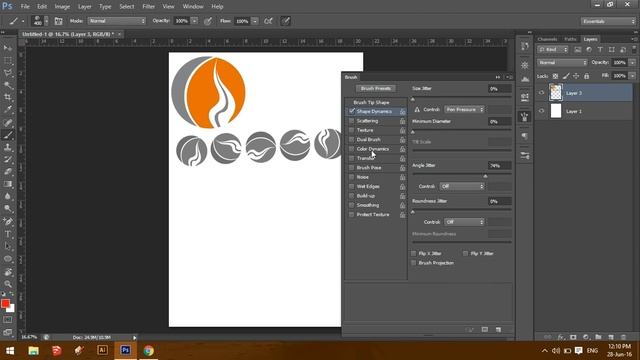Viewport: 640px width, 360px height.
Task: Select the Crop tool
Action: tap(8, 97)
